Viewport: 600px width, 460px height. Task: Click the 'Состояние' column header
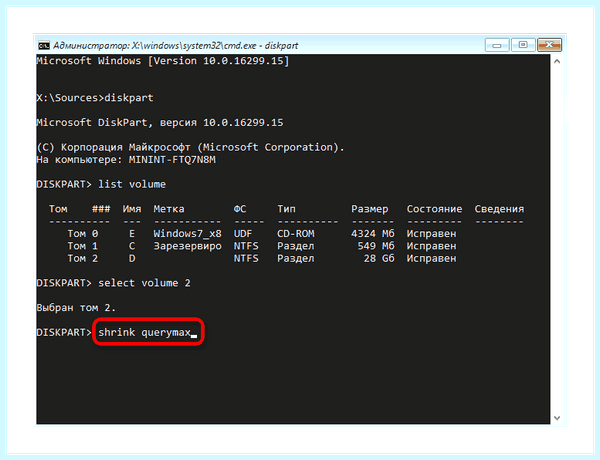(x=434, y=209)
